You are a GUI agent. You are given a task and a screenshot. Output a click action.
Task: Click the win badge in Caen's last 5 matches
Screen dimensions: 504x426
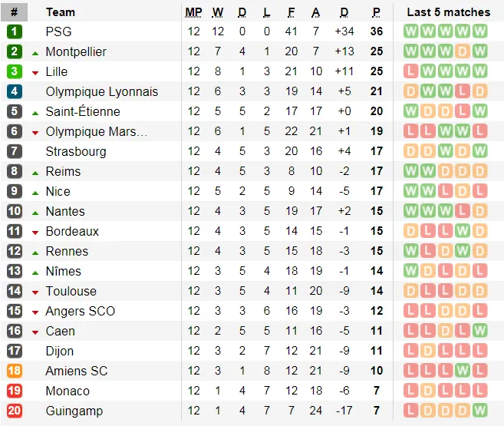(479, 331)
